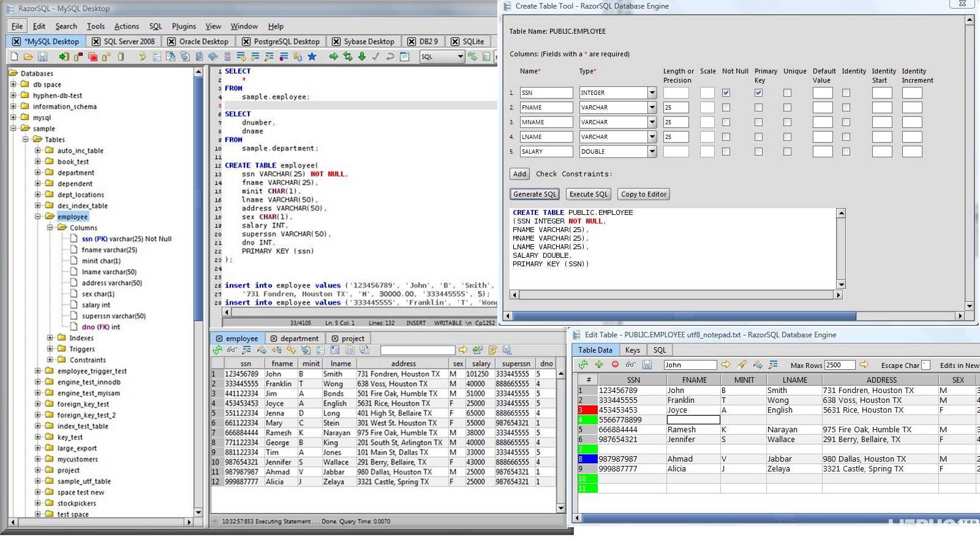Click the yellow arrow next to Max Rows
This screenshot has height=540, width=980.
click(864, 364)
